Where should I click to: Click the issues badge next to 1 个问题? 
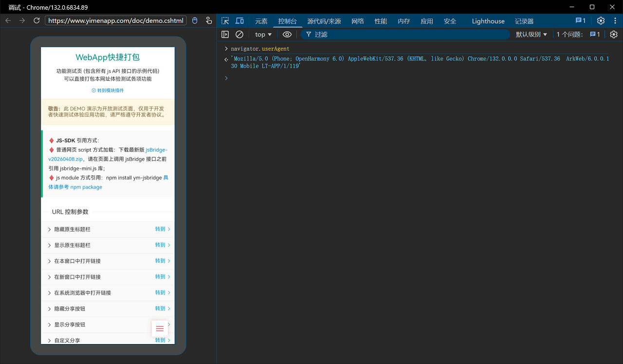pos(595,35)
